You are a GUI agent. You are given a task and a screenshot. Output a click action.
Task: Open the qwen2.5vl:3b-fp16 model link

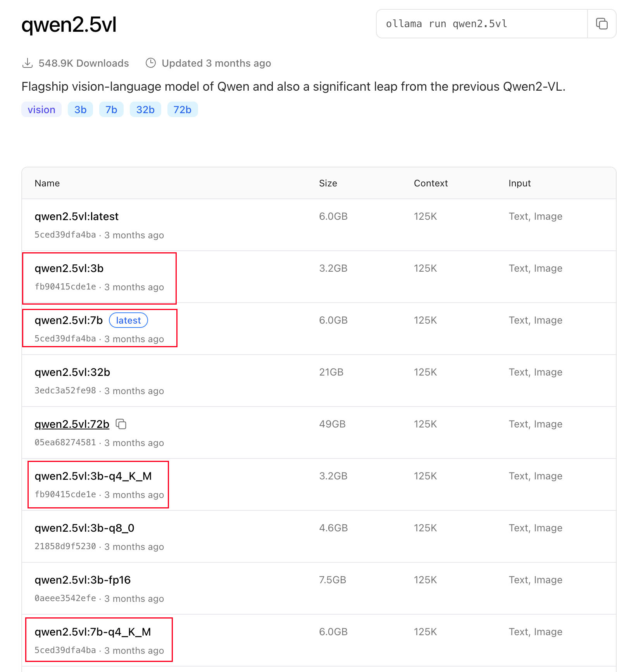point(83,580)
